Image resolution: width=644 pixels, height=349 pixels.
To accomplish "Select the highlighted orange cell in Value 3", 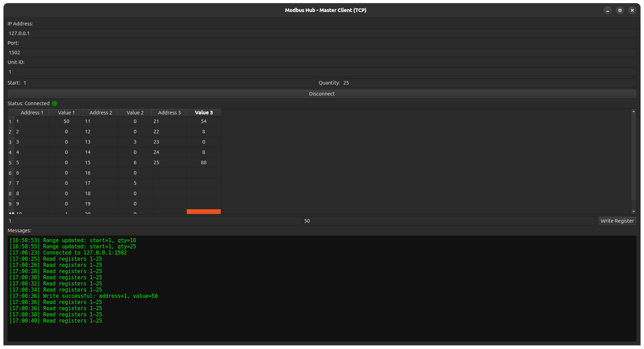I will tap(204, 212).
